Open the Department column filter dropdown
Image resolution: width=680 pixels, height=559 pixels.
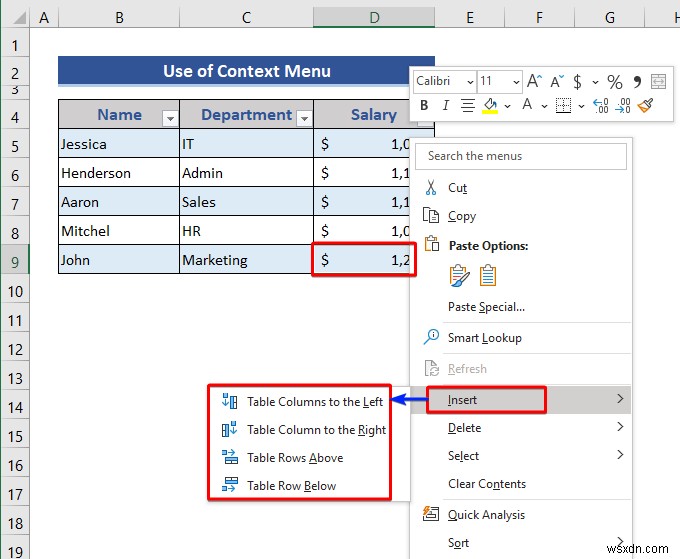(304, 118)
